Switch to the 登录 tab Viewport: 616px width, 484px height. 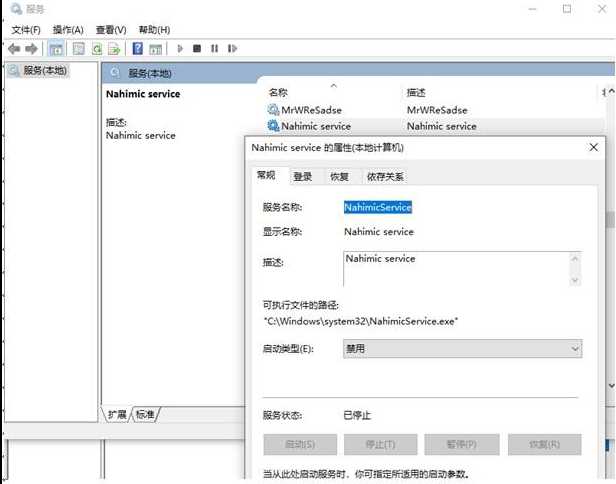click(x=302, y=177)
